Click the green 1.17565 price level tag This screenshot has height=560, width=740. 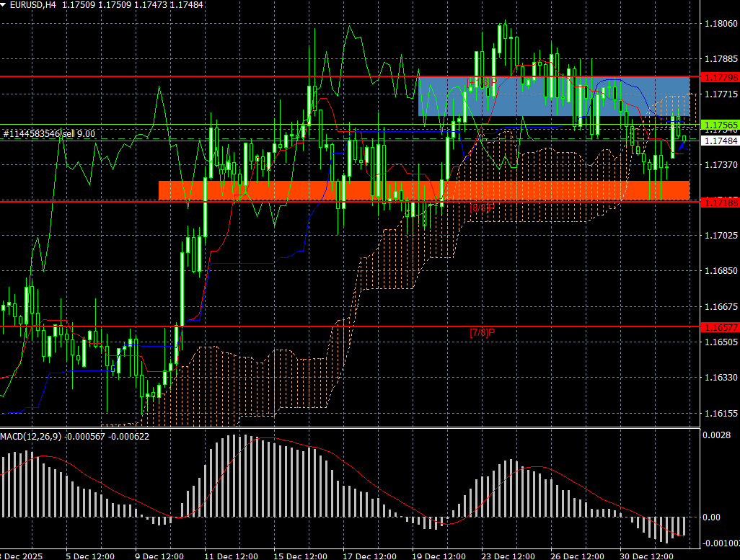coord(721,125)
